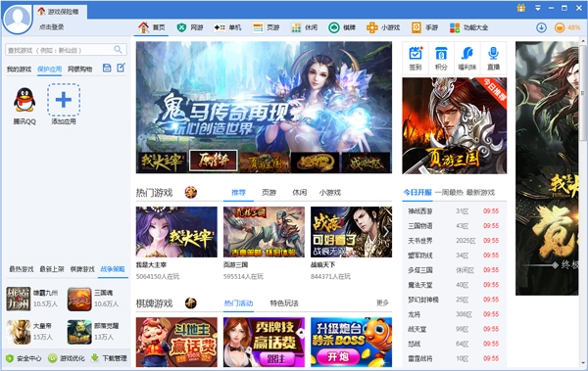Click the scrollbar up arrow at right edge
588x371 pixels.
583,40
